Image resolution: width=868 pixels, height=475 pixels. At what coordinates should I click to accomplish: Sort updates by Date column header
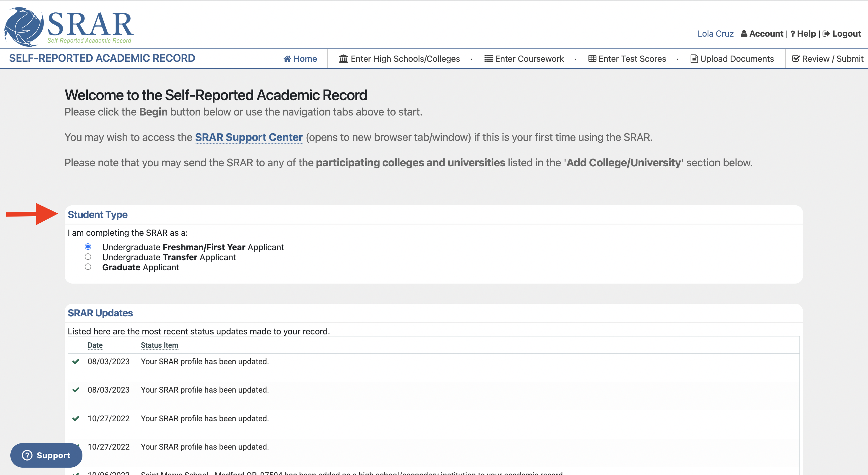coord(95,345)
